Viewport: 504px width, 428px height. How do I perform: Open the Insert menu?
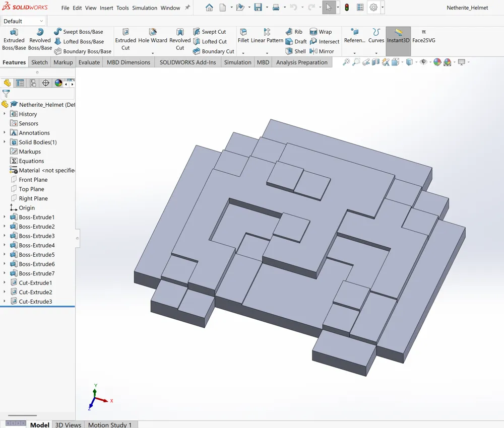coord(106,8)
